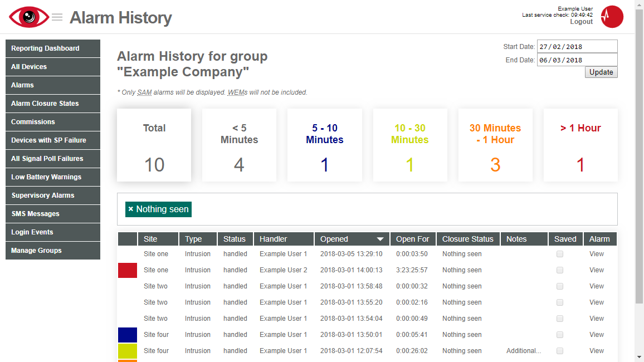Click the blue indicator for Site four
The width and height of the screenshot is (644, 362).
click(128, 335)
